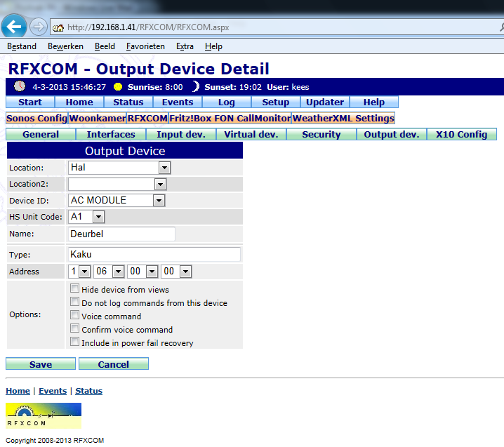Open the orange RFXCOM plugin tab

(147, 119)
